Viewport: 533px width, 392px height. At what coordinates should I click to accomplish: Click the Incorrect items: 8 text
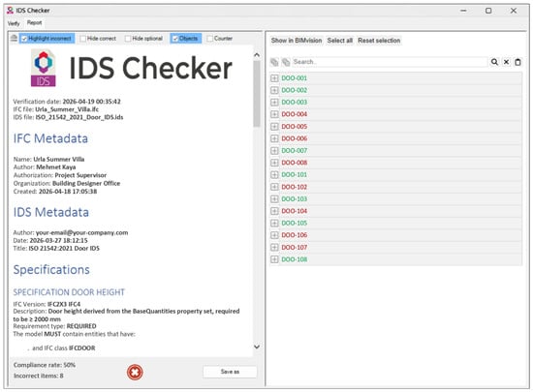click(39, 376)
